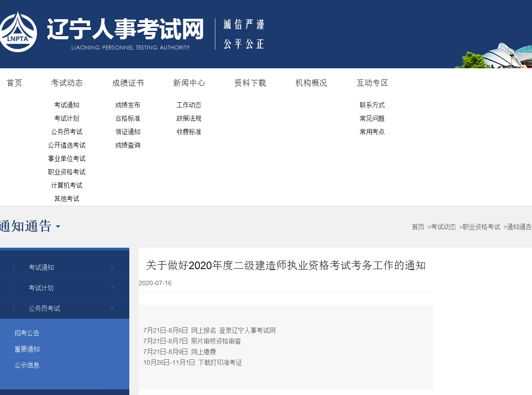532x395 pixels.
Task: Open the 成绩证书 nav menu
Action: point(128,83)
